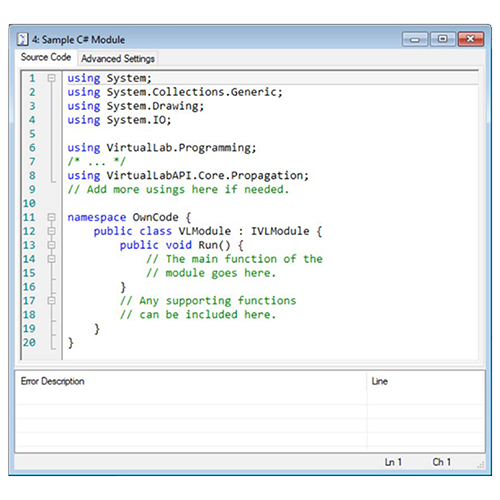Select the Source Code tab
Image resolution: width=500 pixels, height=500 pixels.
click(46, 57)
